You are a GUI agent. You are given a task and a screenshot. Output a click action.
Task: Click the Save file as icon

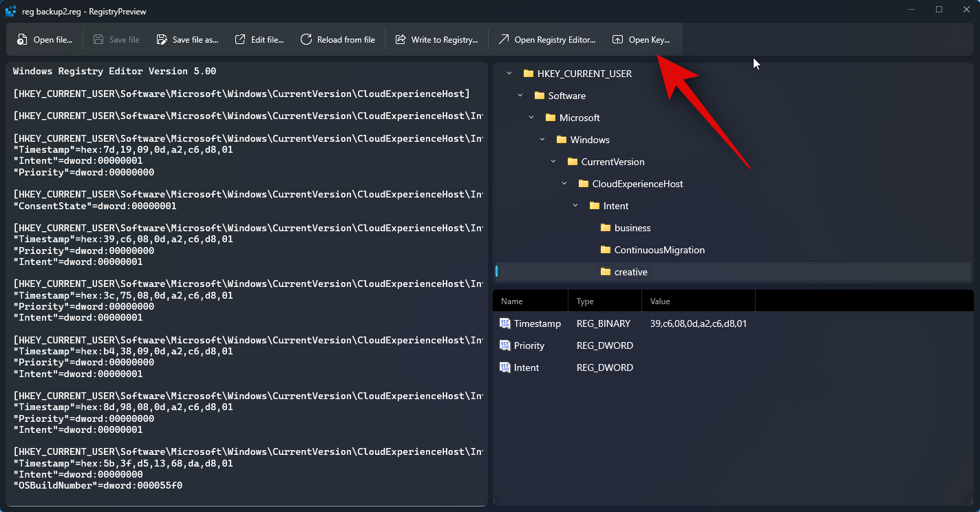tap(162, 40)
